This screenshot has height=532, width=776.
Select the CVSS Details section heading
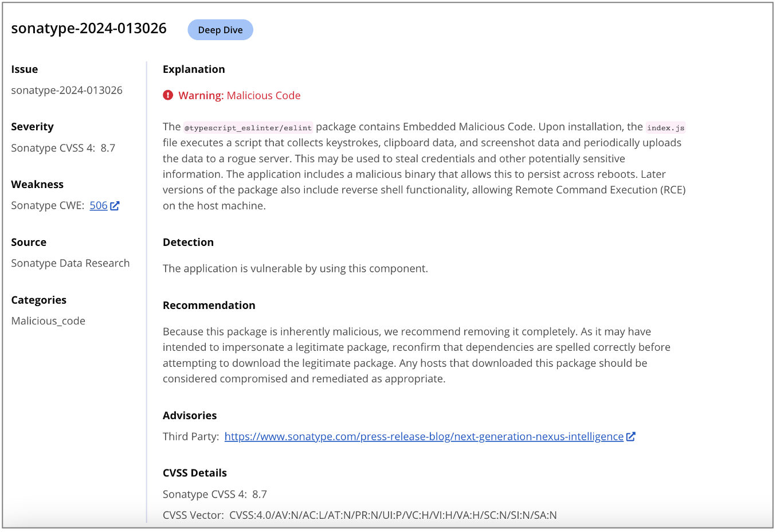coord(195,473)
